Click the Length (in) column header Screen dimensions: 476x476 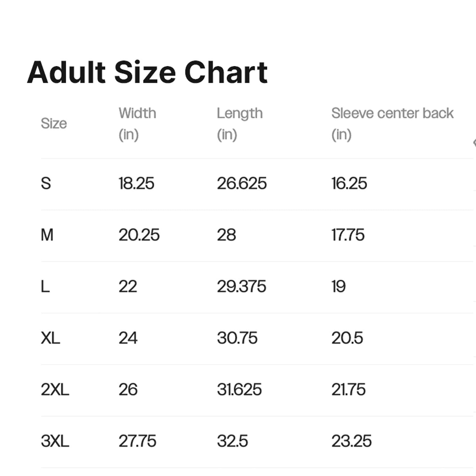(240, 124)
